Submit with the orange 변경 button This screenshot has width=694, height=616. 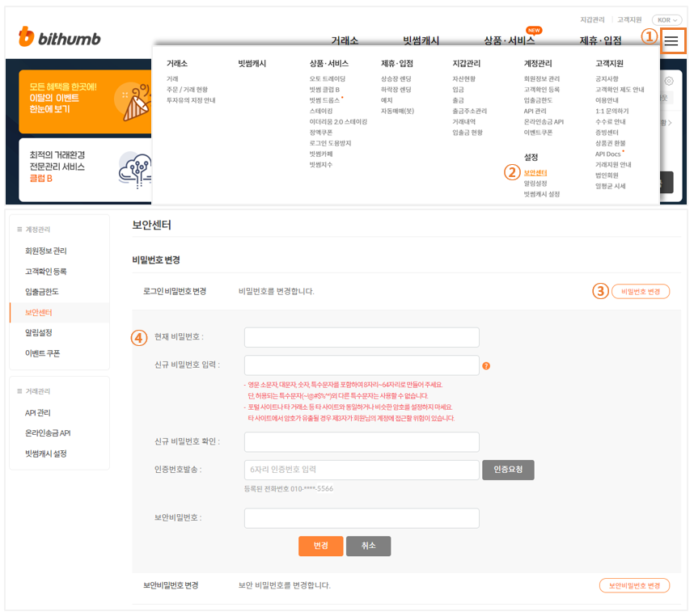pyautogui.click(x=321, y=546)
